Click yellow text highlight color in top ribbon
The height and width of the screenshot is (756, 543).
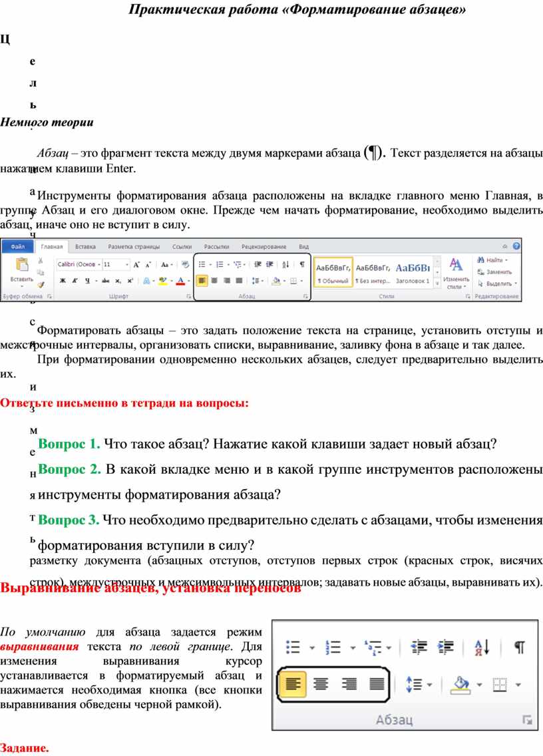click(x=163, y=281)
